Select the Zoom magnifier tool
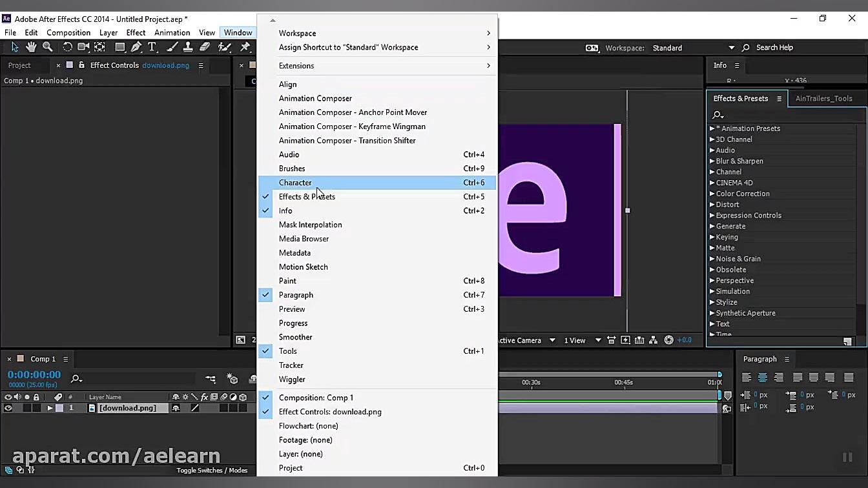The height and width of the screenshot is (488, 868). point(47,47)
